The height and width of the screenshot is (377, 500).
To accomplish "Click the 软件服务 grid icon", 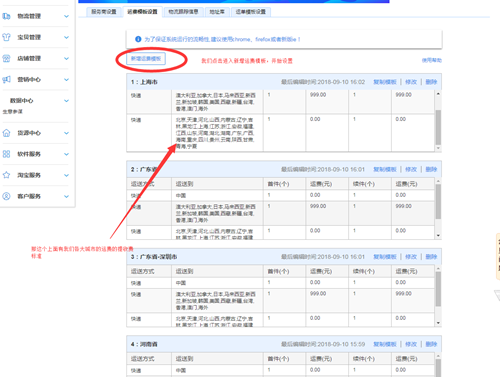I will 6,154.
